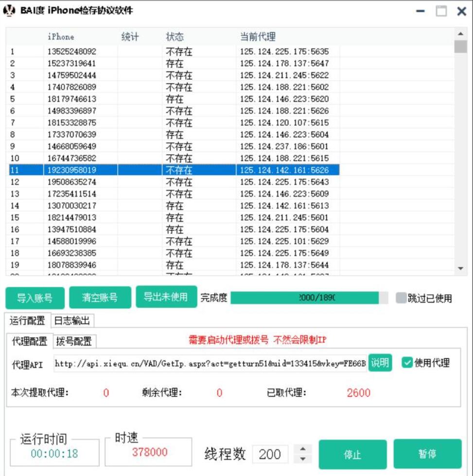Click the 停止 button

click(x=352, y=455)
